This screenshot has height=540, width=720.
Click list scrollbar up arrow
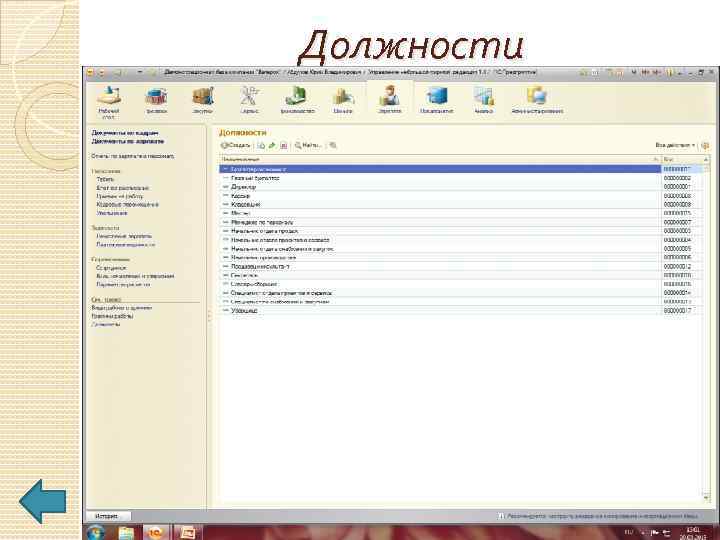click(x=706, y=159)
